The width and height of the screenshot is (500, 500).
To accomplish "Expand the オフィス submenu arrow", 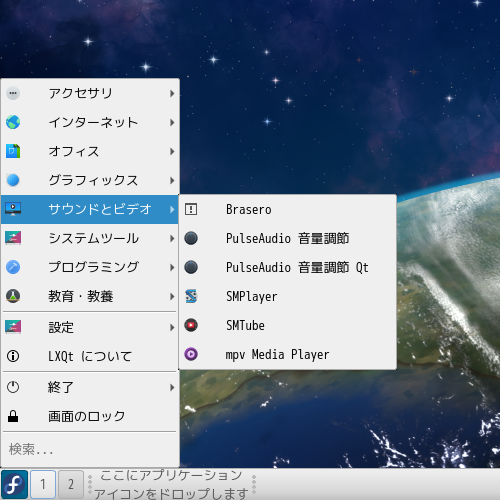I will tap(172, 151).
